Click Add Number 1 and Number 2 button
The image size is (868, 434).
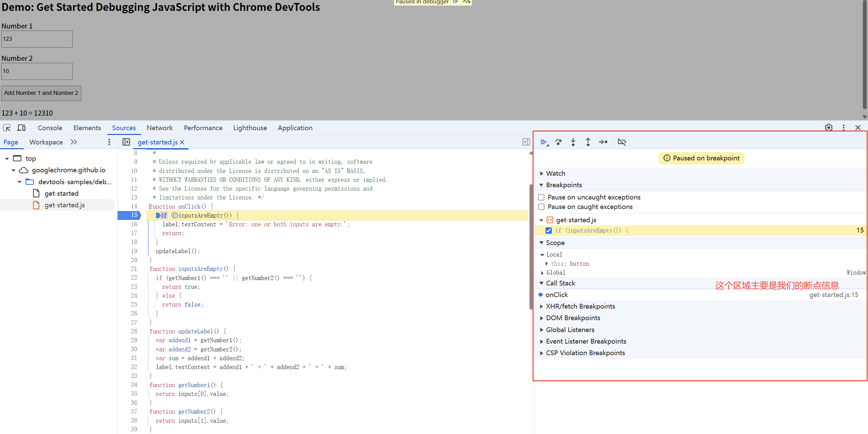tap(41, 93)
